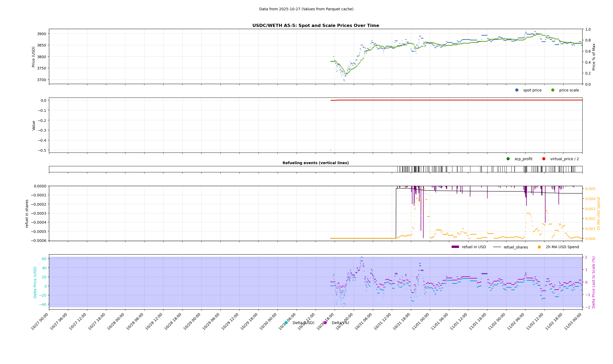This screenshot has width=613, height=364.
Task: Click the 10/27 00:00 x-axis tick label
Action: [40, 321]
